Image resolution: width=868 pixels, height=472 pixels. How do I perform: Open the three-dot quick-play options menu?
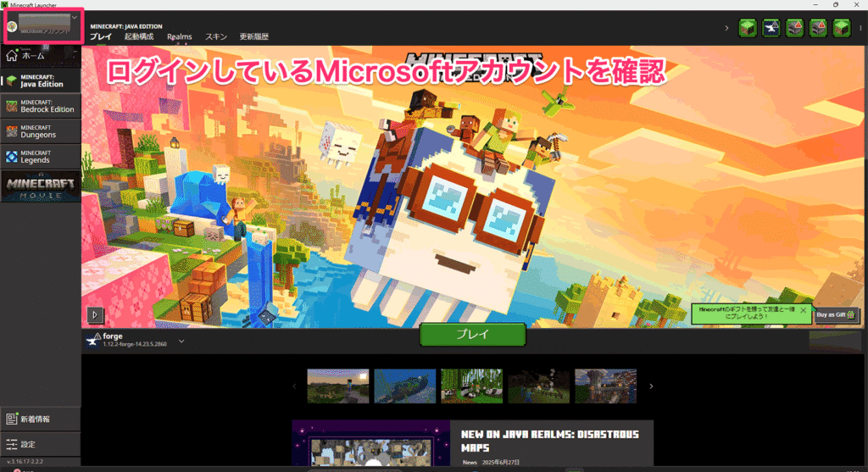tap(860, 28)
